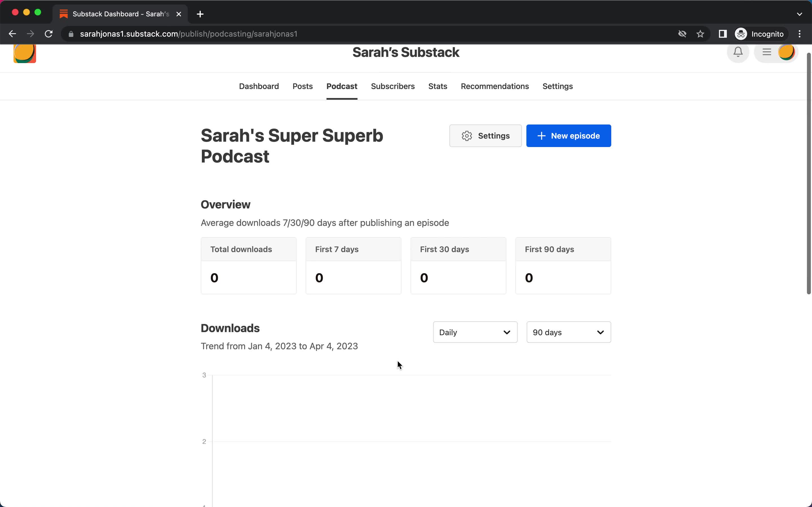
Task: Click the bookmark/star icon in toolbar
Action: click(701, 34)
